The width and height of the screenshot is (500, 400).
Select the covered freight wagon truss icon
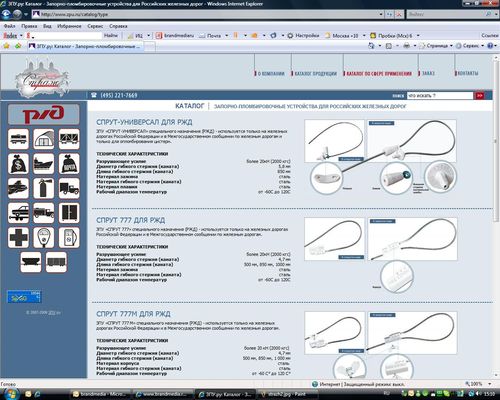[x=69, y=139]
